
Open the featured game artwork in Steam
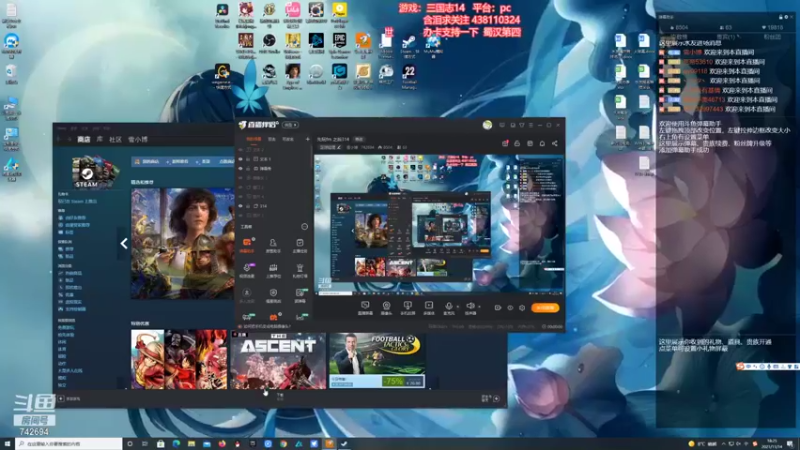[x=183, y=243]
